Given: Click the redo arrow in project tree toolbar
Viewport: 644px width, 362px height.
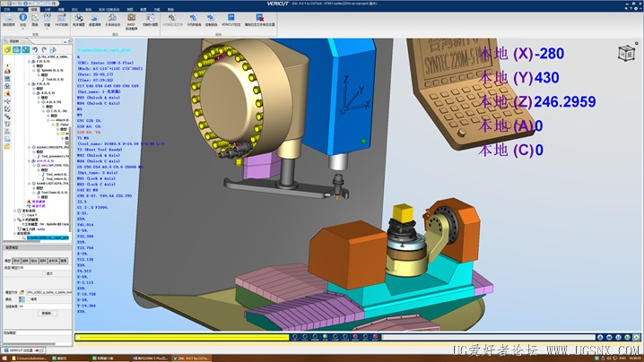Looking at the screenshot, I should (44, 49).
